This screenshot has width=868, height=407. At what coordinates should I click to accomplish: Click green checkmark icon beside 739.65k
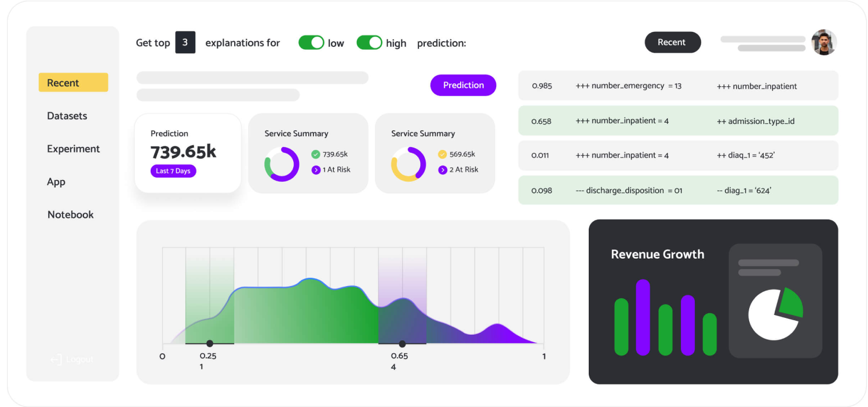click(316, 155)
